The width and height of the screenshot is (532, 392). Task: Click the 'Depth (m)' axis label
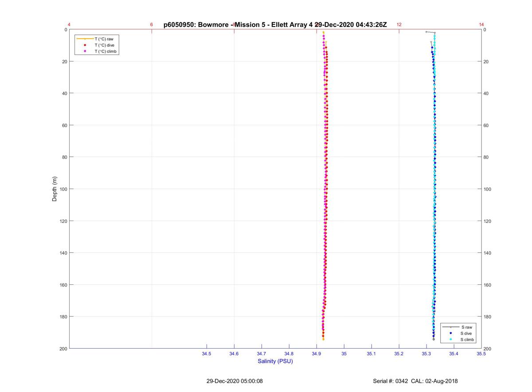tap(55, 189)
